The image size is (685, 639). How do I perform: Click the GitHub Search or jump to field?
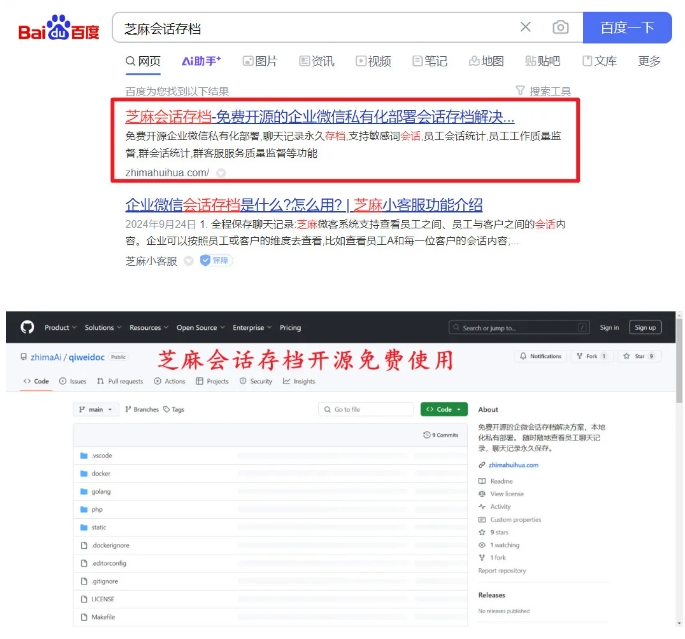tap(519, 328)
